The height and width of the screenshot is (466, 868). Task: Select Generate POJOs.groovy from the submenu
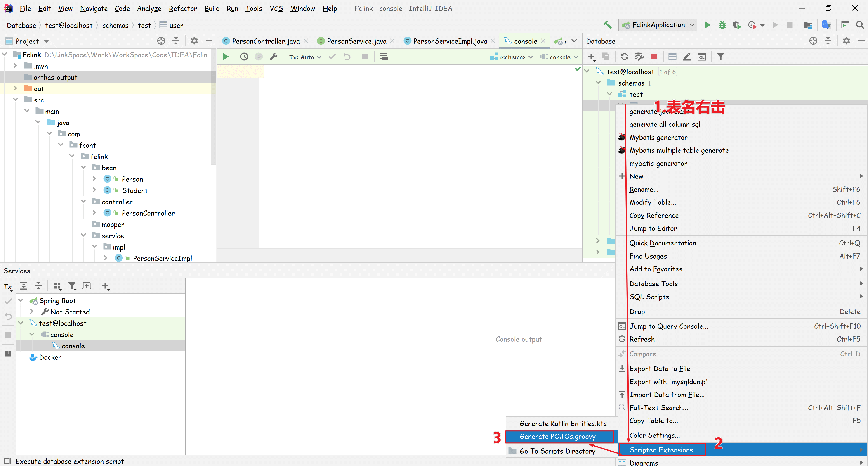tap(558, 436)
